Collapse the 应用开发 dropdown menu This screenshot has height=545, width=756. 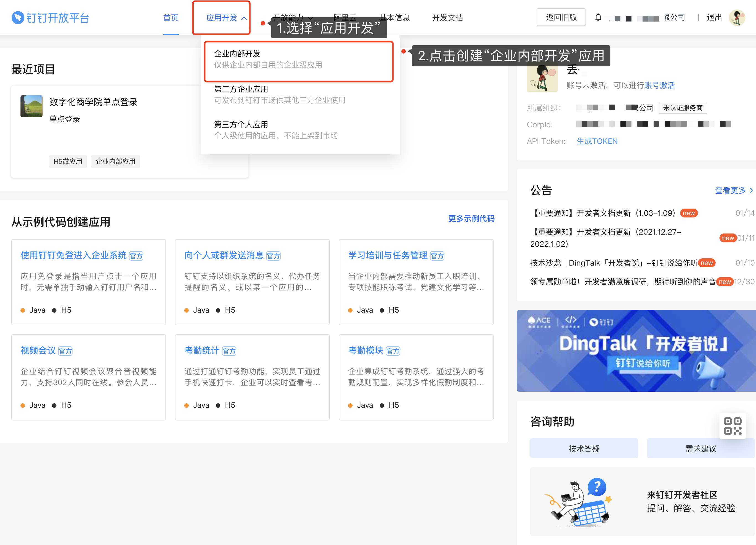click(244, 18)
